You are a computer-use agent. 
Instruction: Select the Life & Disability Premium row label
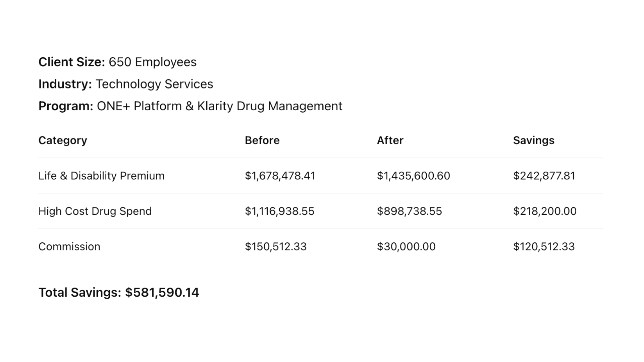[101, 176]
